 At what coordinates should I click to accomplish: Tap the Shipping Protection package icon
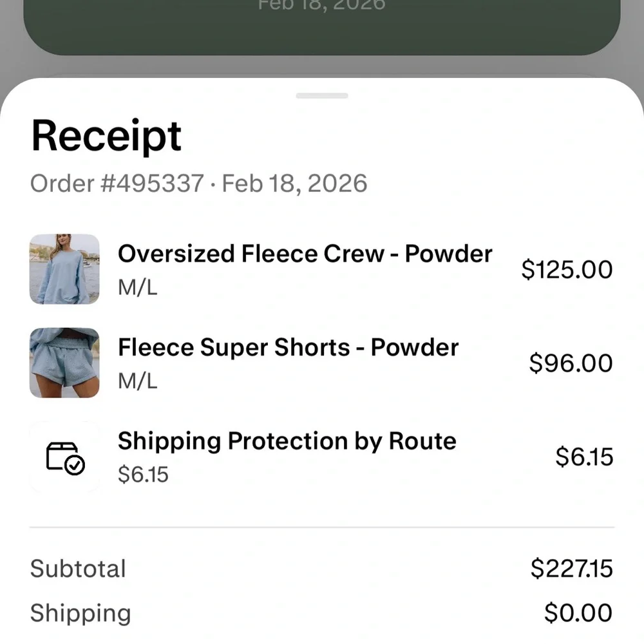pos(65,457)
